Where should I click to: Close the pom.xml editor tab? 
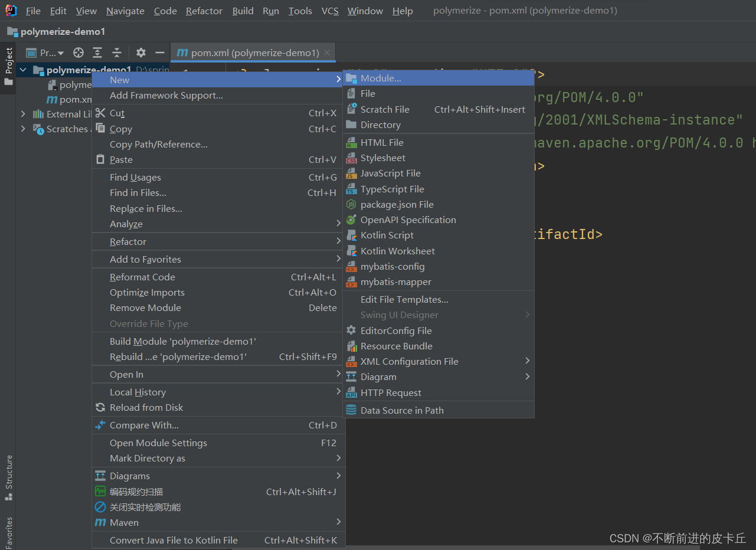coord(327,53)
